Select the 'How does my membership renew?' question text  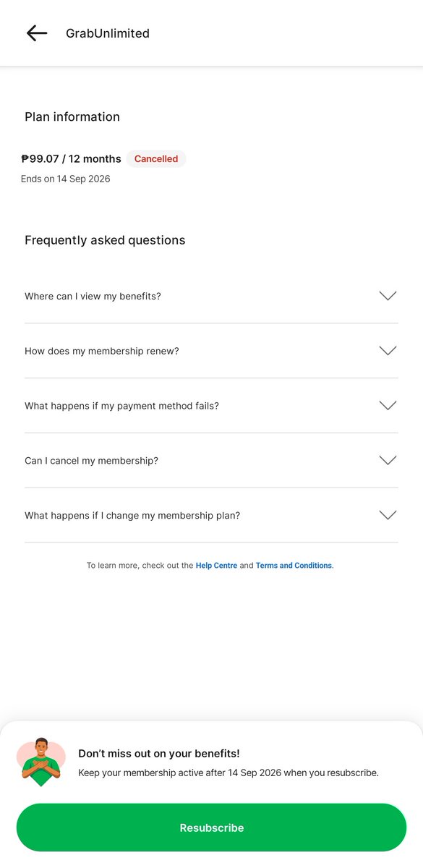tap(102, 352)
